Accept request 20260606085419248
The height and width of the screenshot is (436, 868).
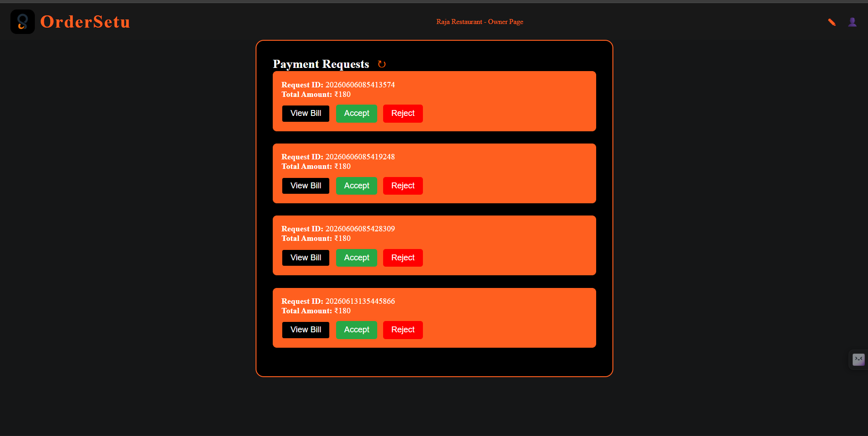356,186
